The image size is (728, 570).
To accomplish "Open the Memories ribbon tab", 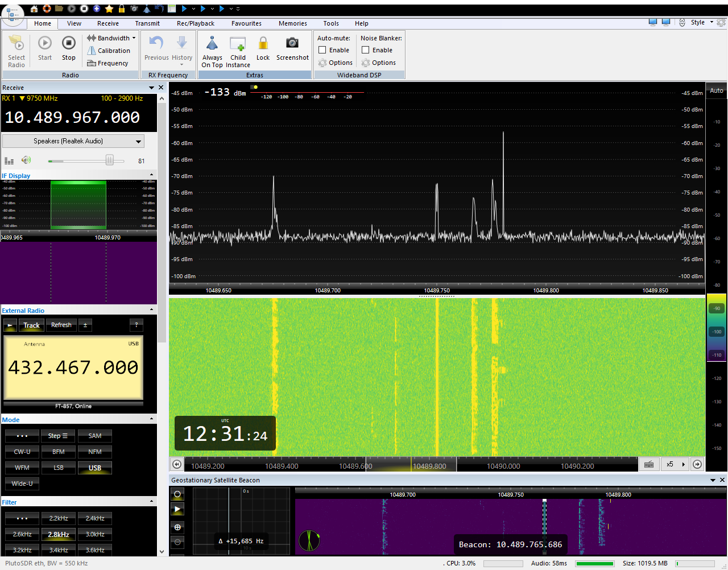I will click(x=292, y=23).
